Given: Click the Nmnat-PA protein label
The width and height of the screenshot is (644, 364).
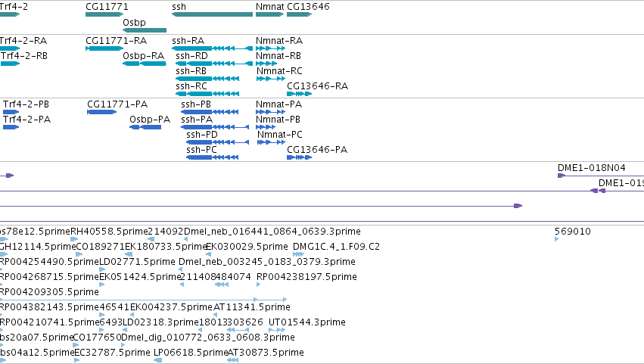Looking at the screenshot, I should 279,104.
